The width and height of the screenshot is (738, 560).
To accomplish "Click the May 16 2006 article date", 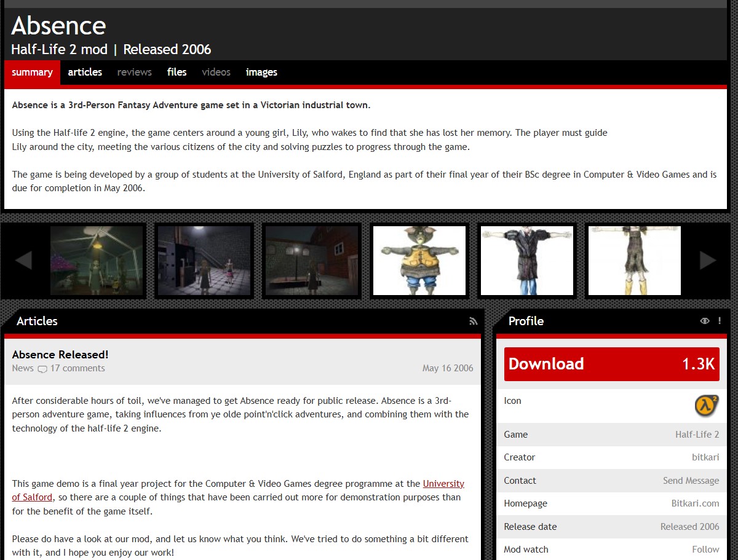I will [448, 368].
